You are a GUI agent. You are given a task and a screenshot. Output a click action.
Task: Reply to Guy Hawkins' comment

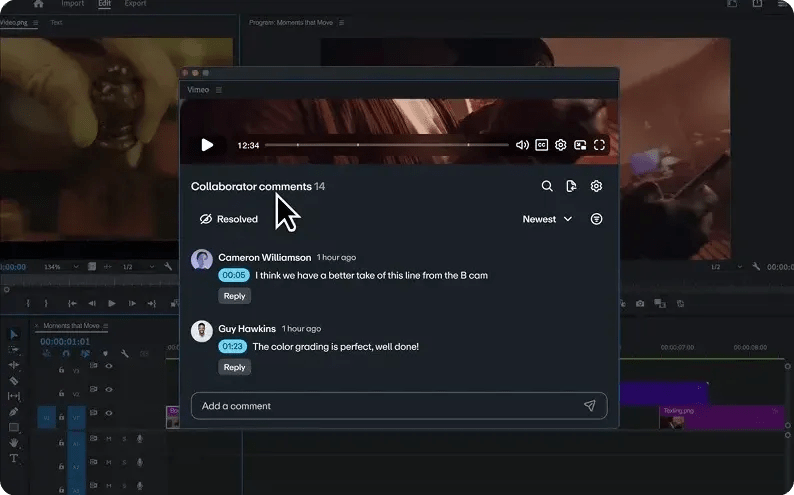pos(234,367)
